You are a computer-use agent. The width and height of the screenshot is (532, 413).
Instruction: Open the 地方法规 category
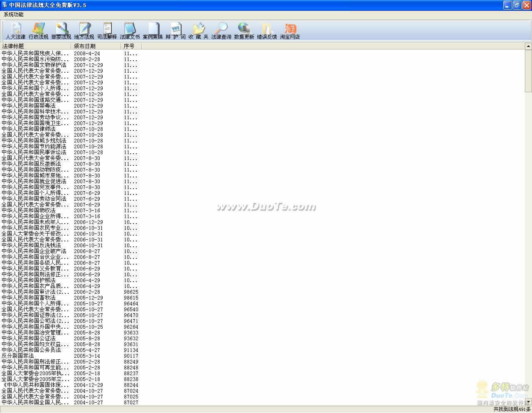point(84,31)
